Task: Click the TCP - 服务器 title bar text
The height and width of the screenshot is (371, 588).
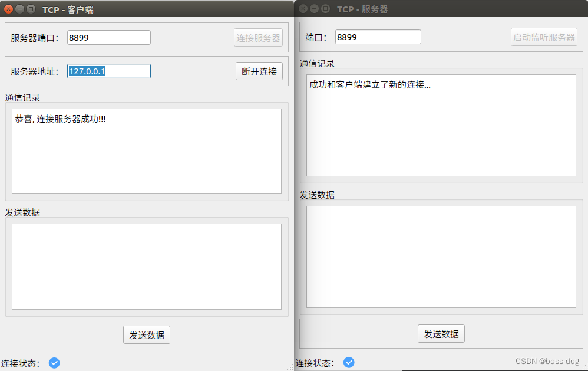Action: (362, 9)
